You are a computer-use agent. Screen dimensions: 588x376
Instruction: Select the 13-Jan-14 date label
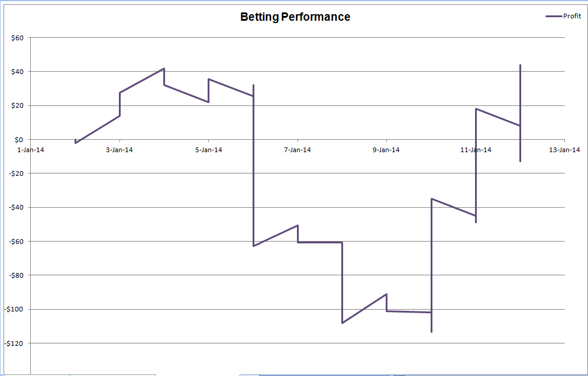(564, 150)
